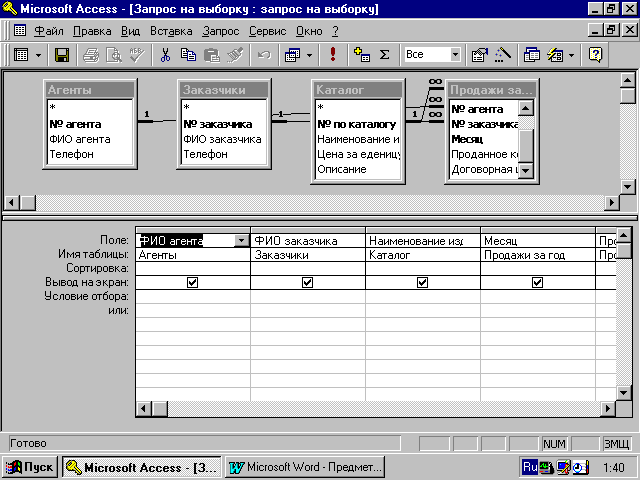
Task: Expand the Query Type dropdown arrow
Action: tap(309, 55)
